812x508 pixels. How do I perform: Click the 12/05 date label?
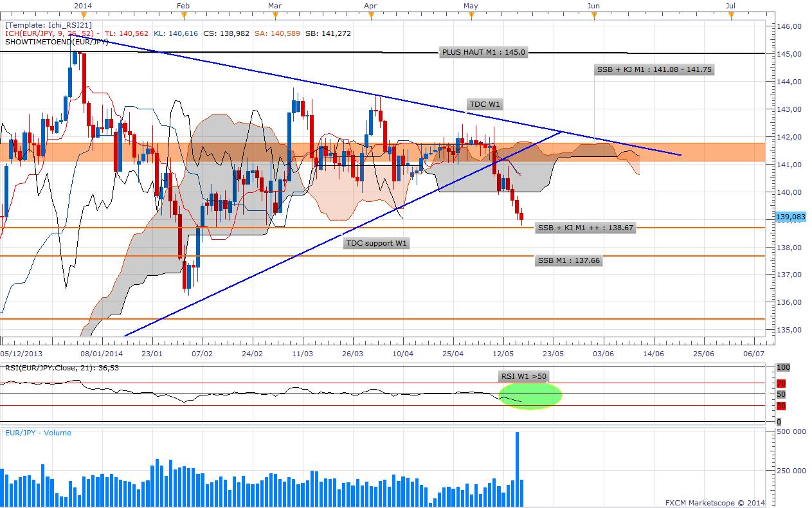503,353
